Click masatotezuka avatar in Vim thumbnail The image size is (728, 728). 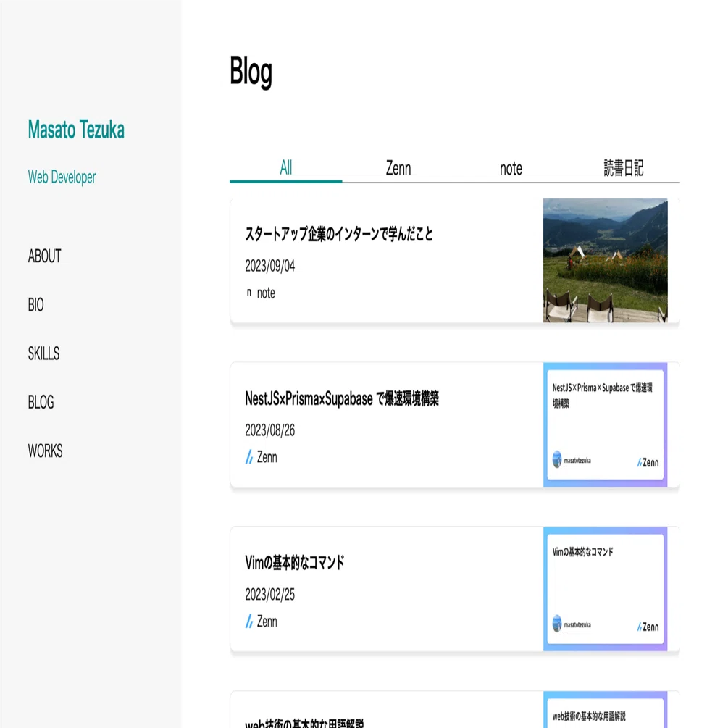(557, 624)
